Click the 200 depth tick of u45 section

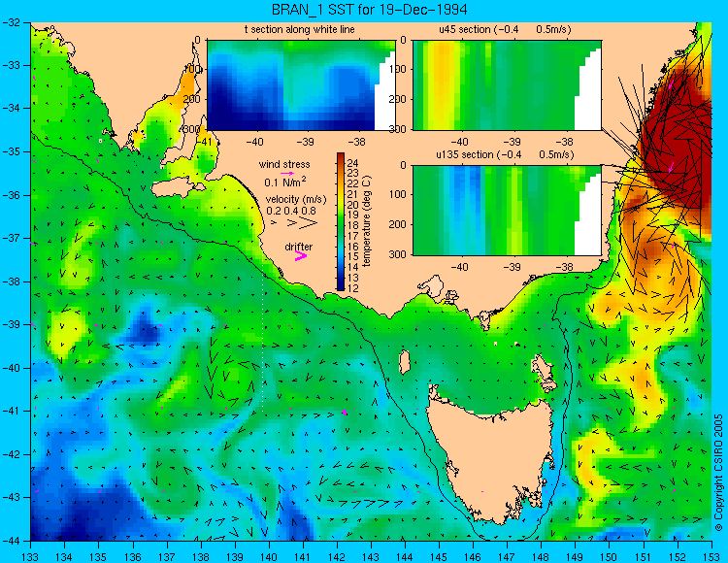pos(398,99)
